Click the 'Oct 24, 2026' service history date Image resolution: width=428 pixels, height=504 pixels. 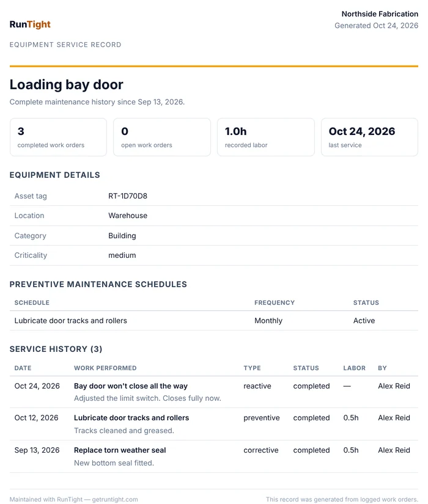coord(37,385)
